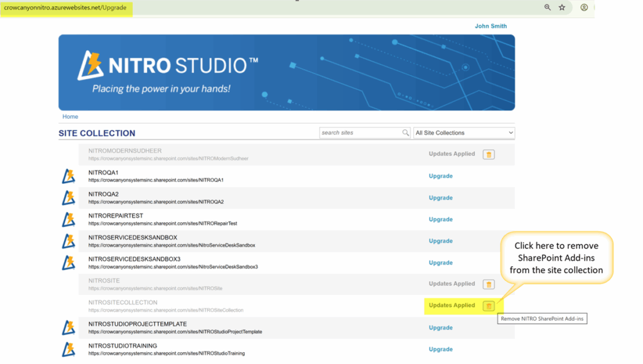Click the search sites magnifier icon
This screenshot has width=643, height=364.
click(405, 133)
